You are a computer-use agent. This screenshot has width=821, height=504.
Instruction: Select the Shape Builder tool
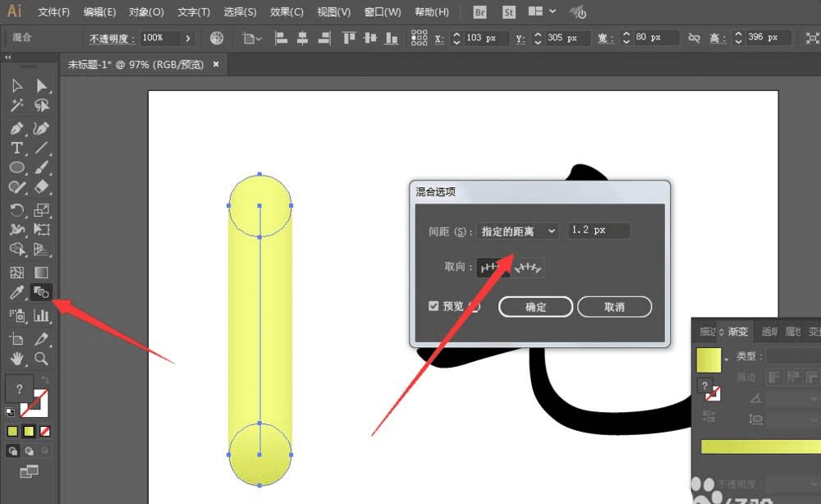(x=16, y=249)
